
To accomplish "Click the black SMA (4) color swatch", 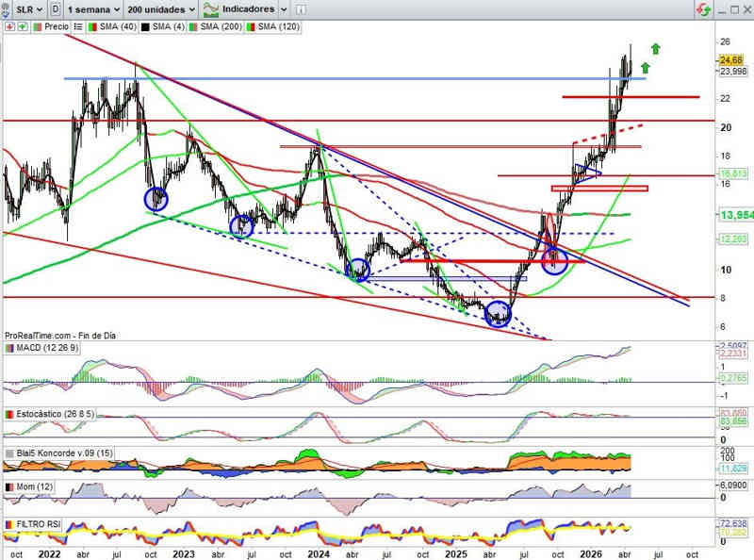I will tap(146, 26).
